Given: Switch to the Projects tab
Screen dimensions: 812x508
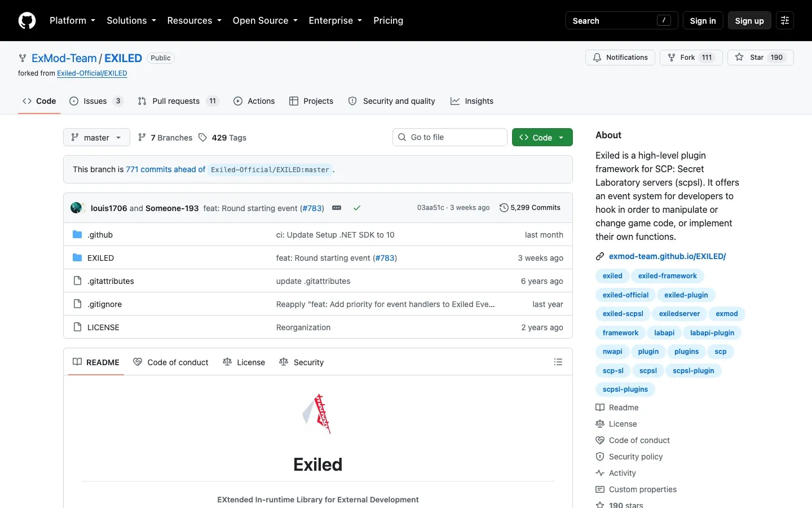Looking at the screenshot, I should point(311,101).
